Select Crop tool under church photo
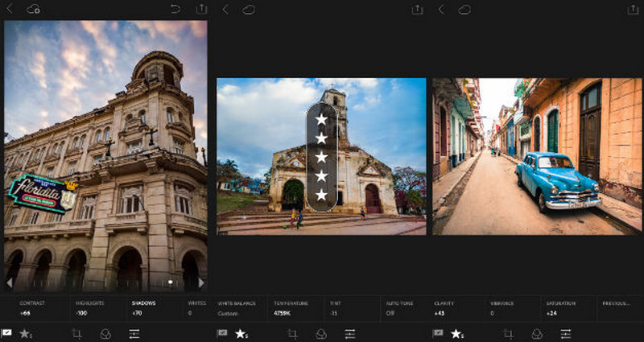 [x=292, y=334]
